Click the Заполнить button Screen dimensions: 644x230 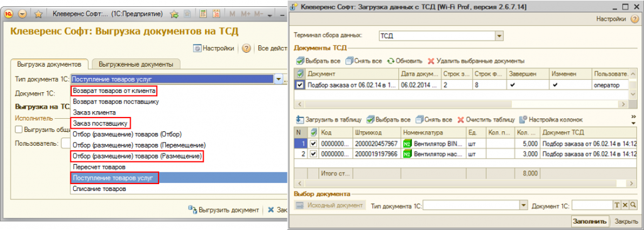[x=590, y=221]
